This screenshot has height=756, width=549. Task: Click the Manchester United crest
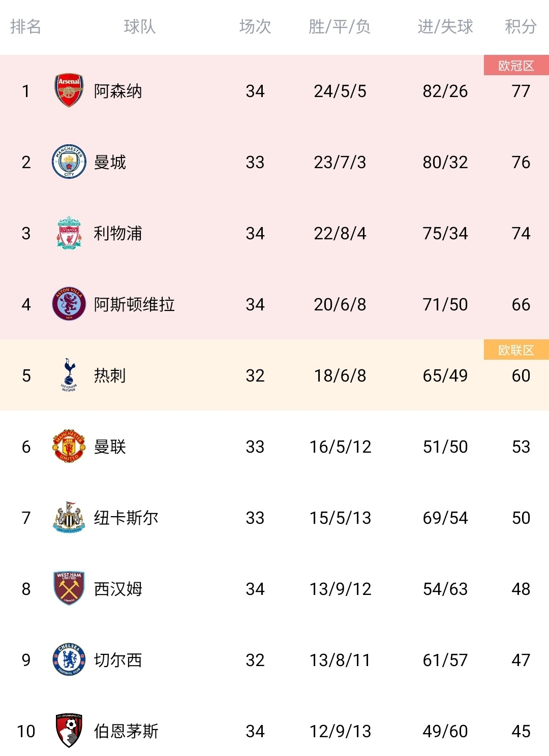pyautogui.click(x=69, y=447)
